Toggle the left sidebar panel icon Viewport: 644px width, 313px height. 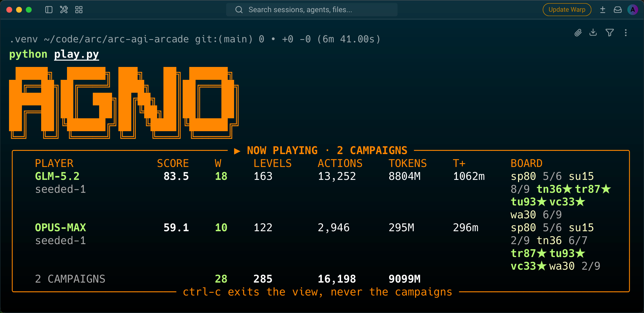(49, 10)
